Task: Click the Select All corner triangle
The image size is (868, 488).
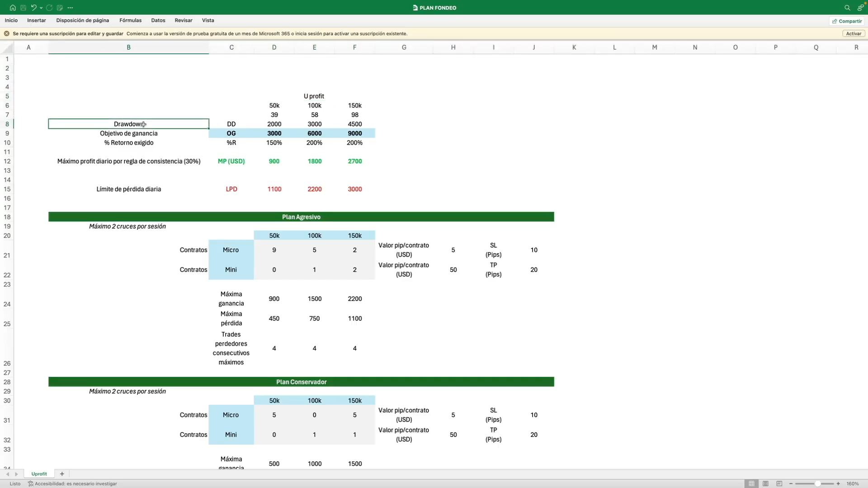Action: (x=7, y=47)
